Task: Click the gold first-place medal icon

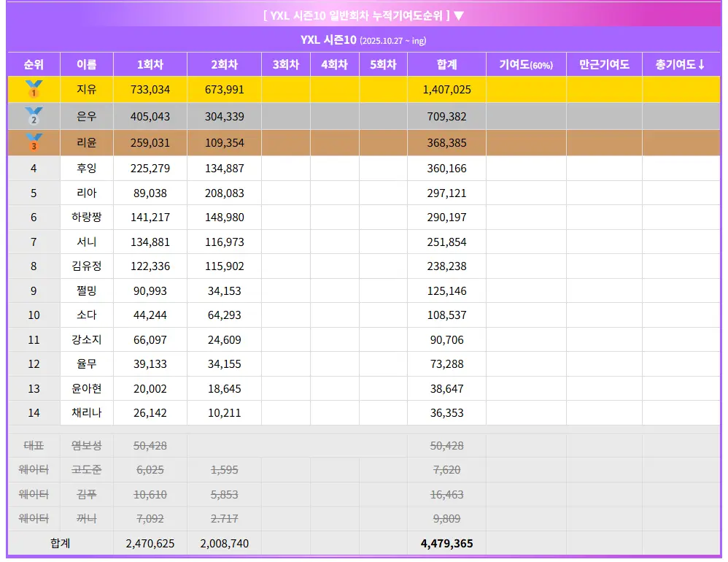Action: coord(34,90)
